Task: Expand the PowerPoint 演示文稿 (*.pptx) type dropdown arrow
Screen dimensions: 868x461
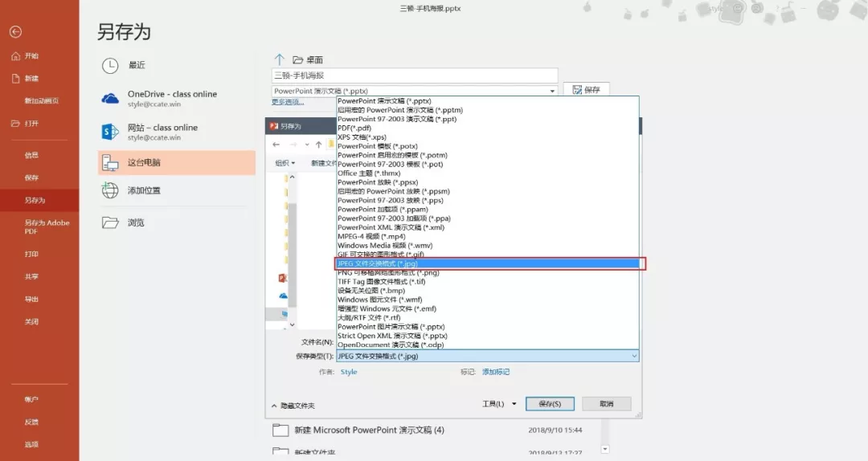Action: click(552, 92)
